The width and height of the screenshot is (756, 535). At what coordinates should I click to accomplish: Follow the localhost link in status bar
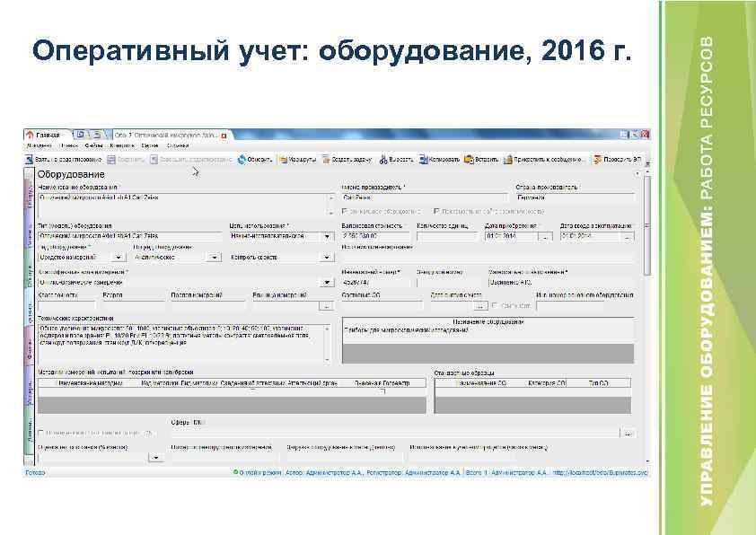600,473
